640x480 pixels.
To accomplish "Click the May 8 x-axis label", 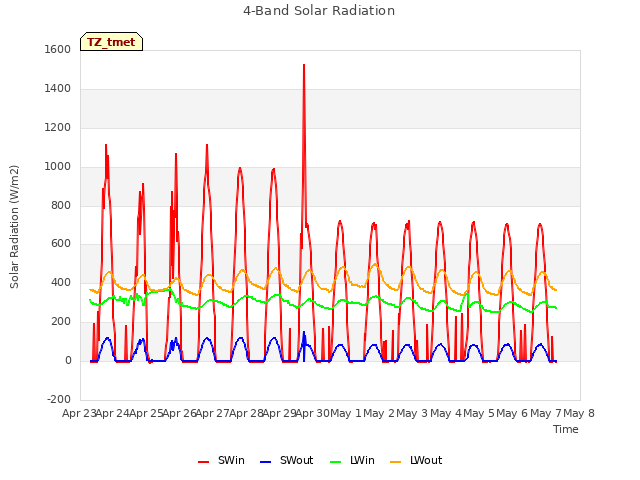I will click(579, 413).
